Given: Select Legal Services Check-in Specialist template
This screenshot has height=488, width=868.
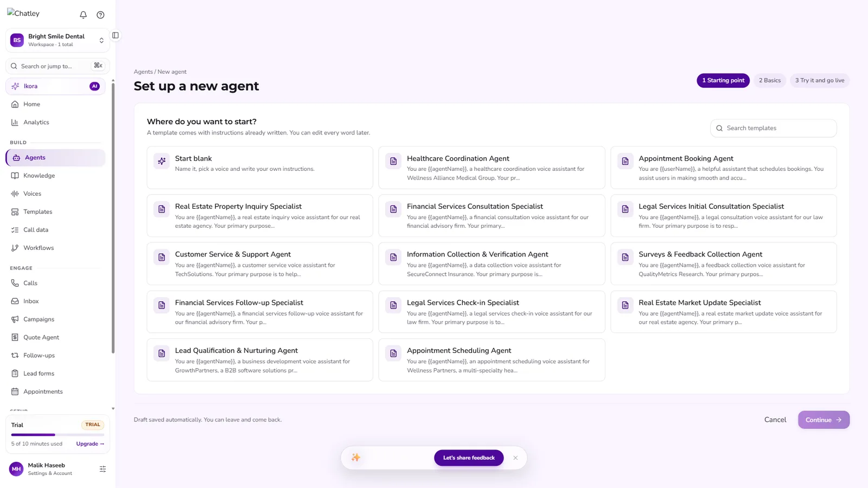Looking at the screenshot, I should point(492,312).
